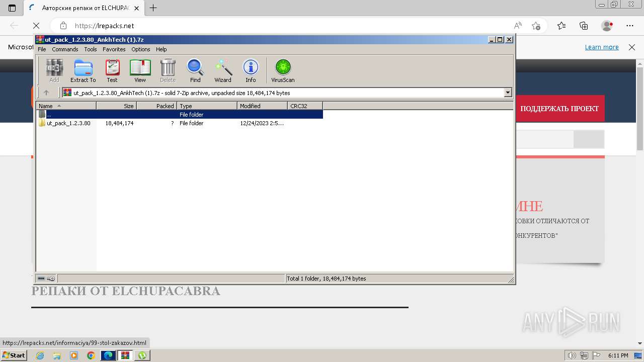This screenshot has width=644, height=362.
Task: Close the ELCHUPACABRA browser tab
Action: 136,8
